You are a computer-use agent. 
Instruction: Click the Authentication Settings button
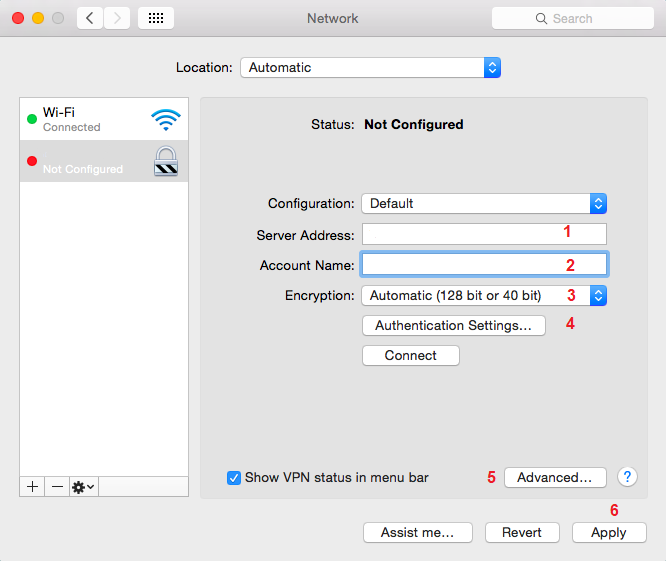[453, 325]
